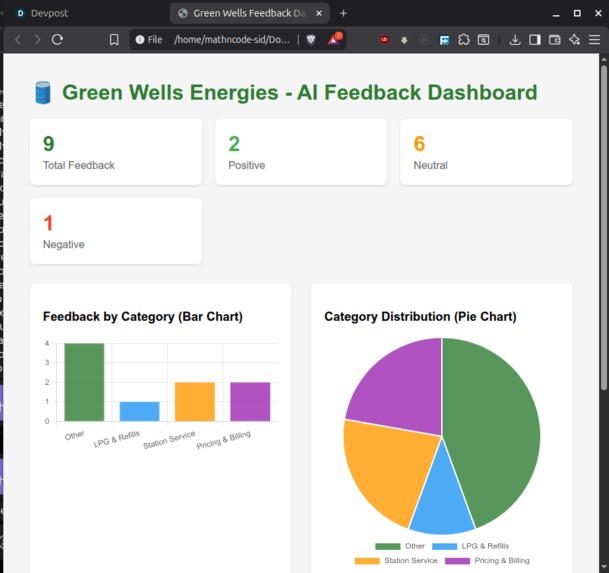Image resolution: width=609 pixels, height=573 pixels.
Task: Toggle Pricing & Billing legend swatch
Action: [x=457, y=561]
